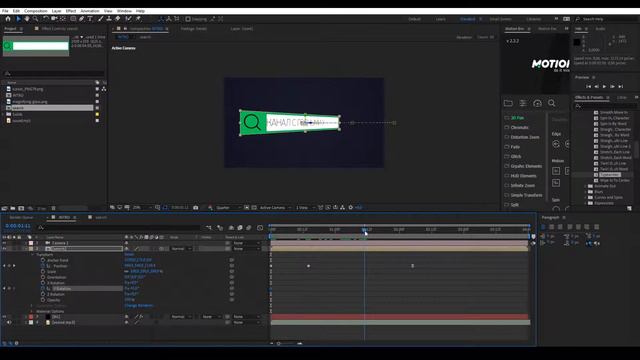The width and height of the screenshot is (640, 360).
Task: Toggle visibility of Camera 1 layer
Action: tap(4, 243)
